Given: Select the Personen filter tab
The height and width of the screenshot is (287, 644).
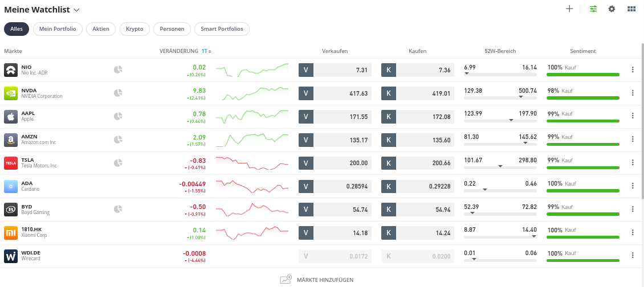Looking at the screenshot, I should coord(172,29).
